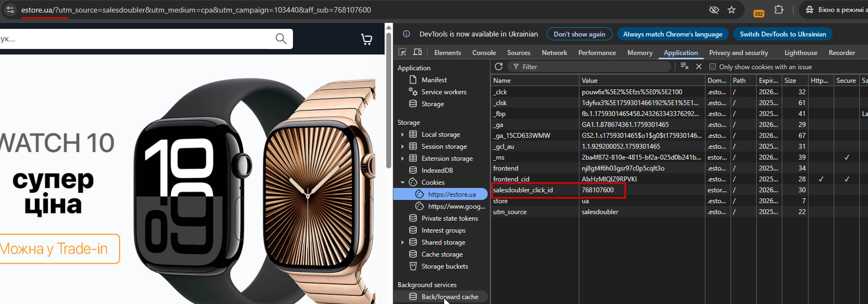Click the tracking protection eye icon
Screen dimensions: 868x304
tap(714, 10)
